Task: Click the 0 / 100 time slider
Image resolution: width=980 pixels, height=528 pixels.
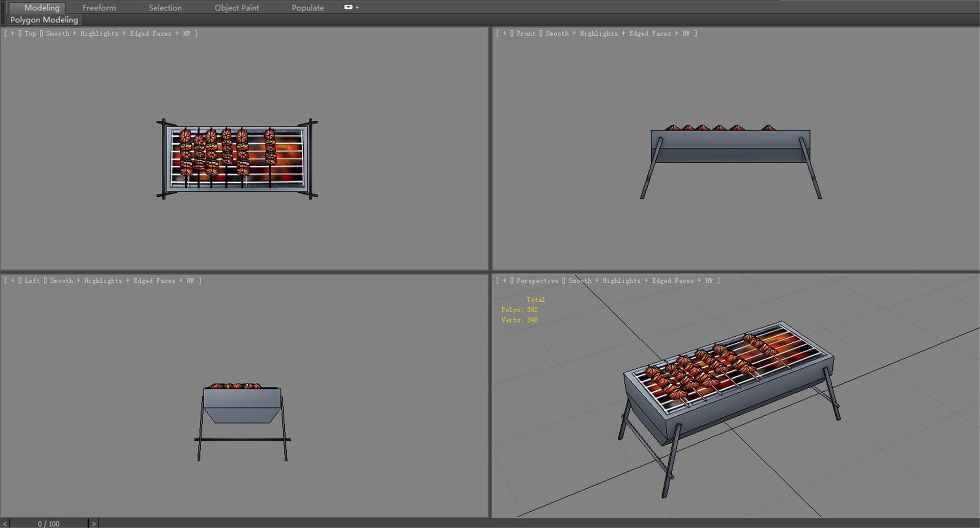Action: coord(48,523)
